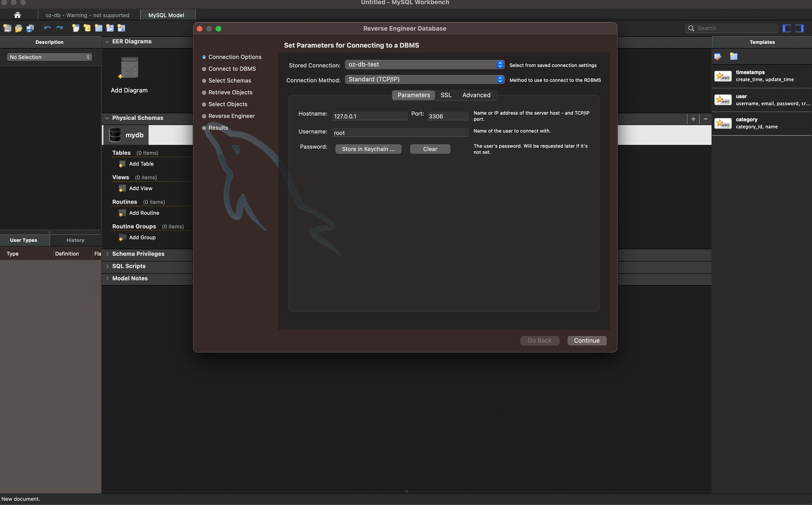Open the History tab

coord(75,240)
